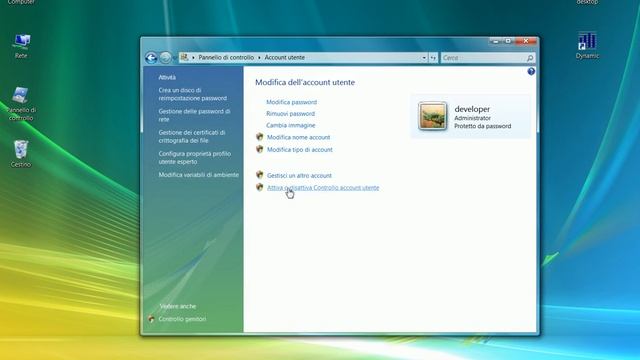640x360 pixels.
Task: Click shield icon beside Modifica tipo di account
Action: [x=260, y=149]
